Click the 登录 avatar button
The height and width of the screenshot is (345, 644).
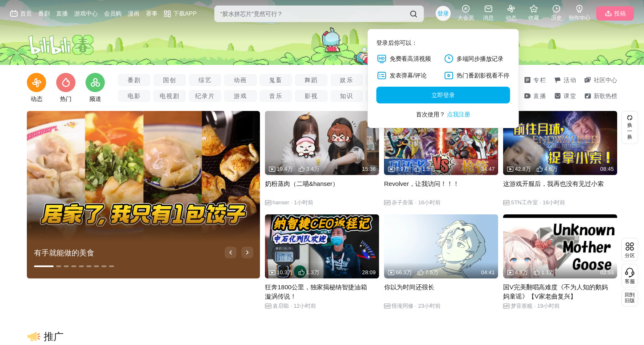(443, 13)
